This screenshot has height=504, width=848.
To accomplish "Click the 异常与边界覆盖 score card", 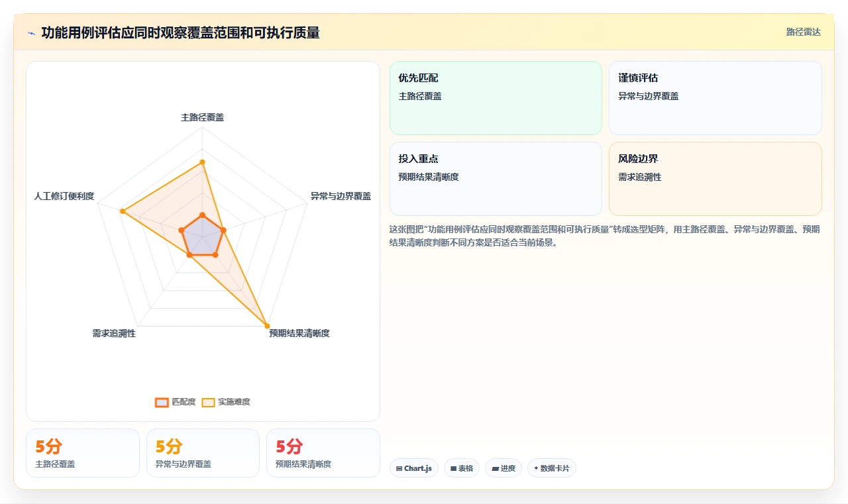I will coord(203,453).
